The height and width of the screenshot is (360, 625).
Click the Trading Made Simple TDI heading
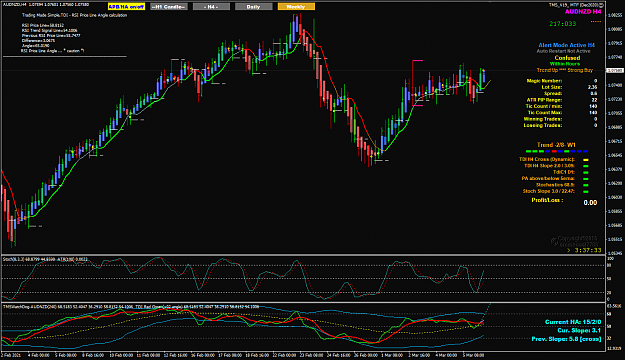(x=75, y=15)
